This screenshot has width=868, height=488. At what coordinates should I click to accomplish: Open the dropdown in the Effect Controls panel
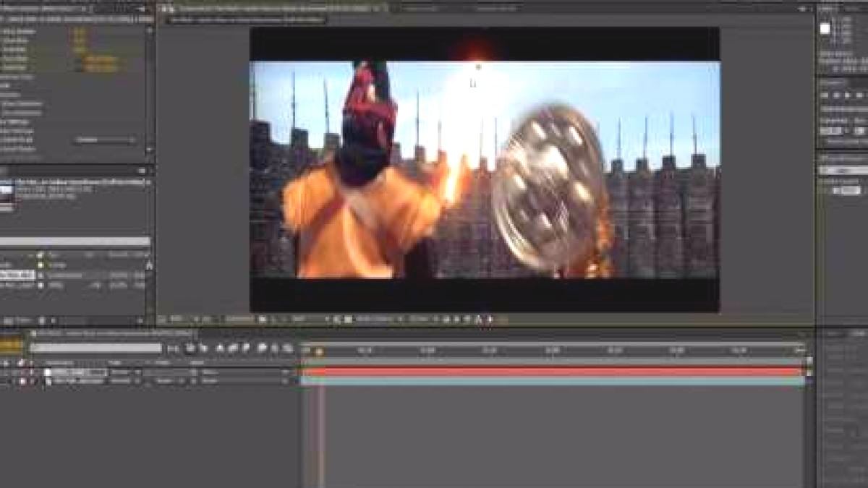[106, 140]
